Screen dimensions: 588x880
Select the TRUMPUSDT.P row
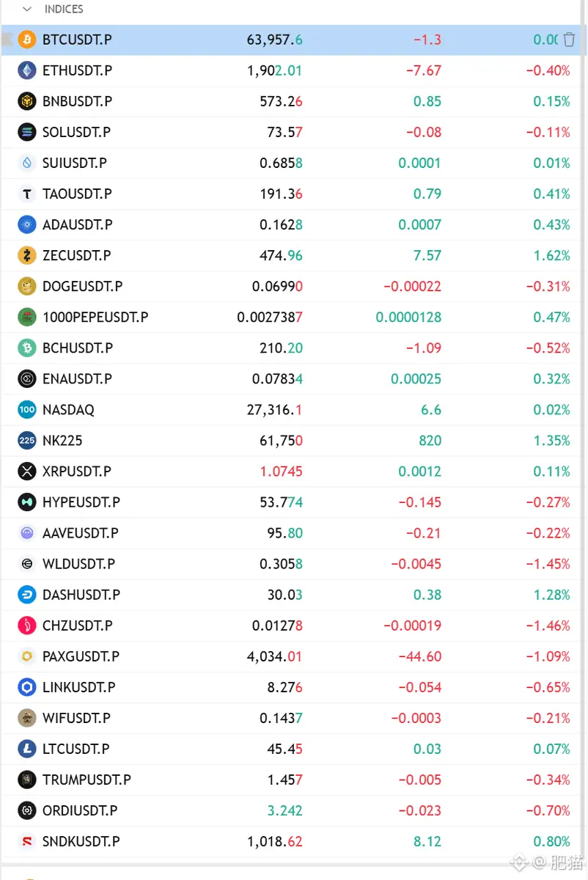pos(294,780)
